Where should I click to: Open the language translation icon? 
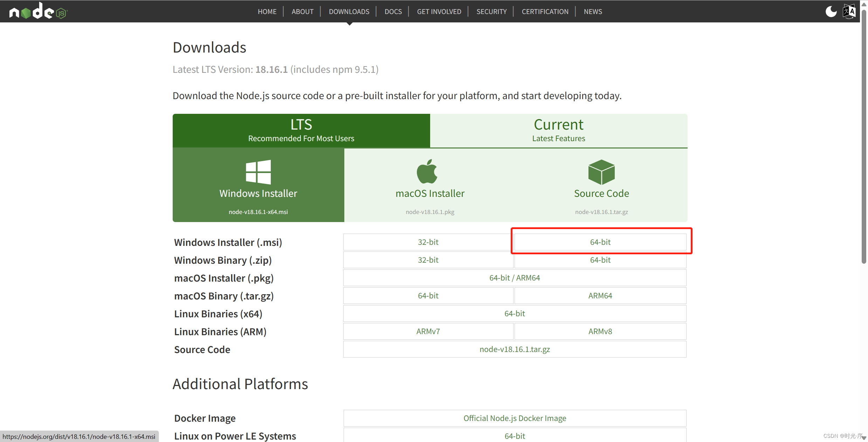coord(849,12)
